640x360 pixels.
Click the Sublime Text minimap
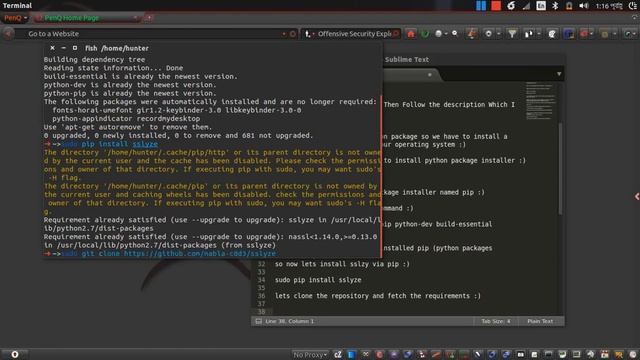click(539, 101)
